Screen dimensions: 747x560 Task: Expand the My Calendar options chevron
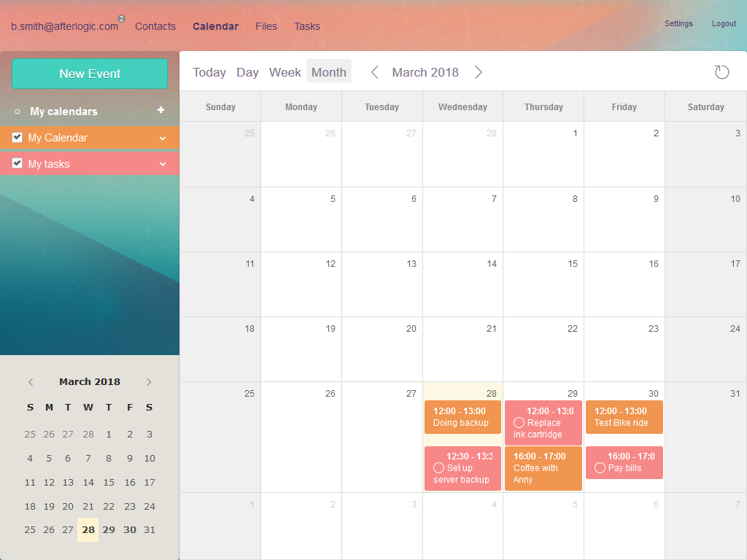(x=163, y=138)
